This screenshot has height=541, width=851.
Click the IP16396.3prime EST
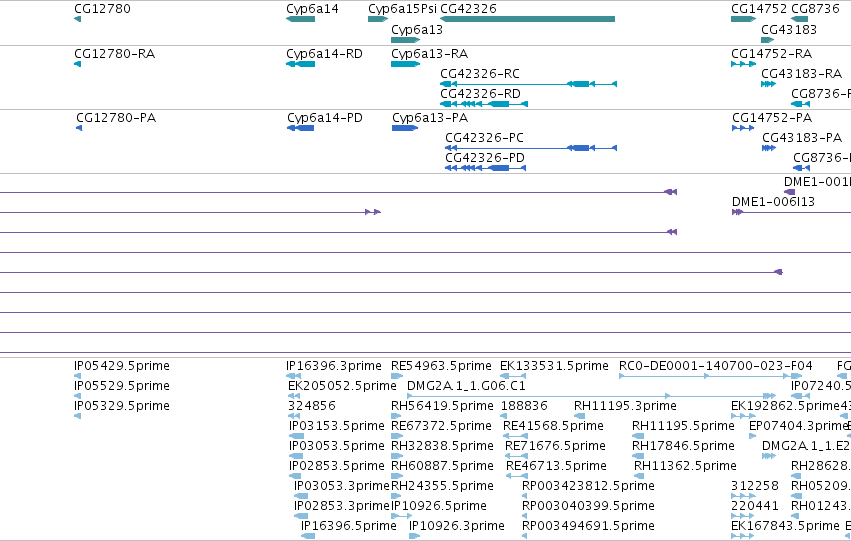click(x=294, y=376)
